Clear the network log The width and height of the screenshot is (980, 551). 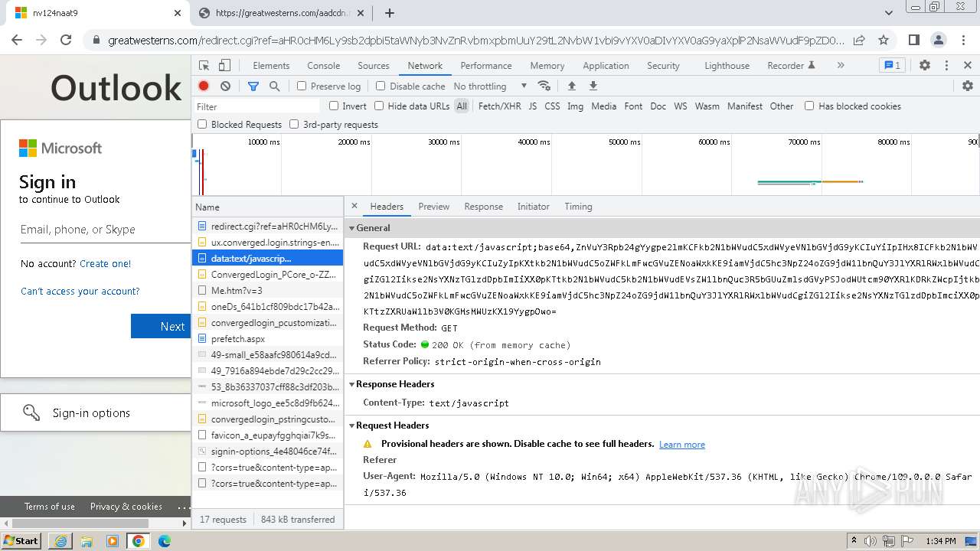coord(225,86)
